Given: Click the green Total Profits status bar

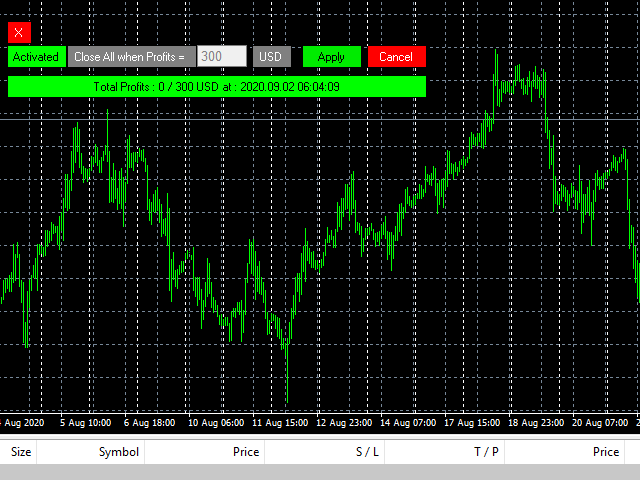Looking at the screenshot, I should tap(216, 87).
